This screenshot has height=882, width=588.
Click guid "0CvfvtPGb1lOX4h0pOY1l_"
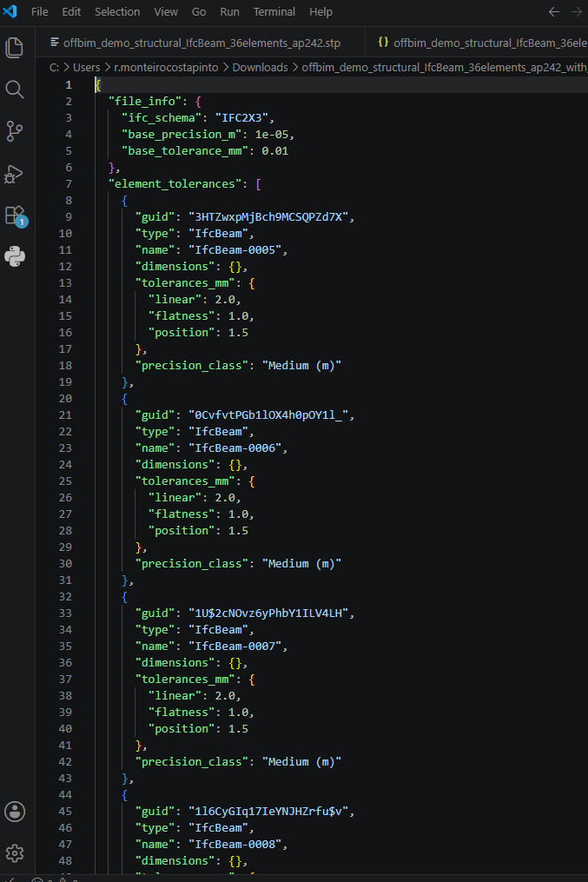click(268, 414)
